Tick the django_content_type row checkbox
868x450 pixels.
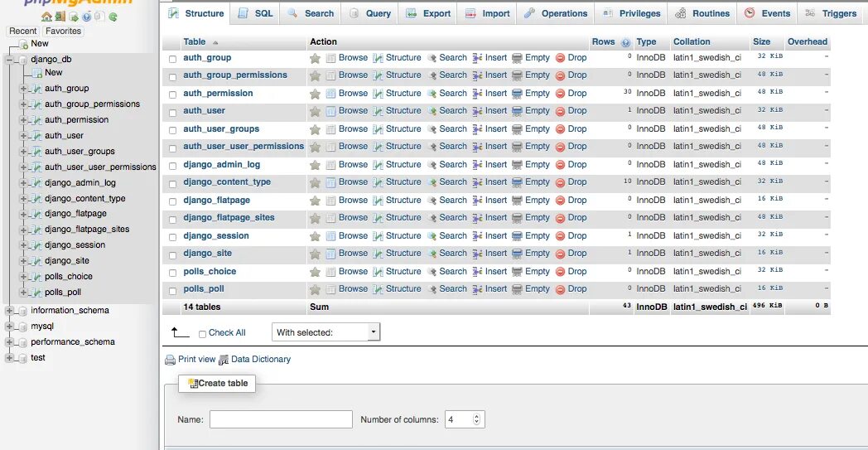coord(173,184)
